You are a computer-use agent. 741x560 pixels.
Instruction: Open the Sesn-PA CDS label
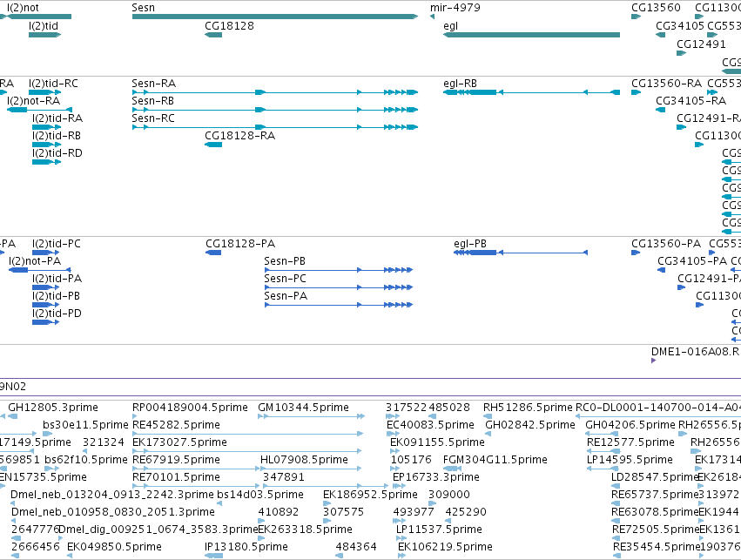pyautogui.click(x=286, y=296)
